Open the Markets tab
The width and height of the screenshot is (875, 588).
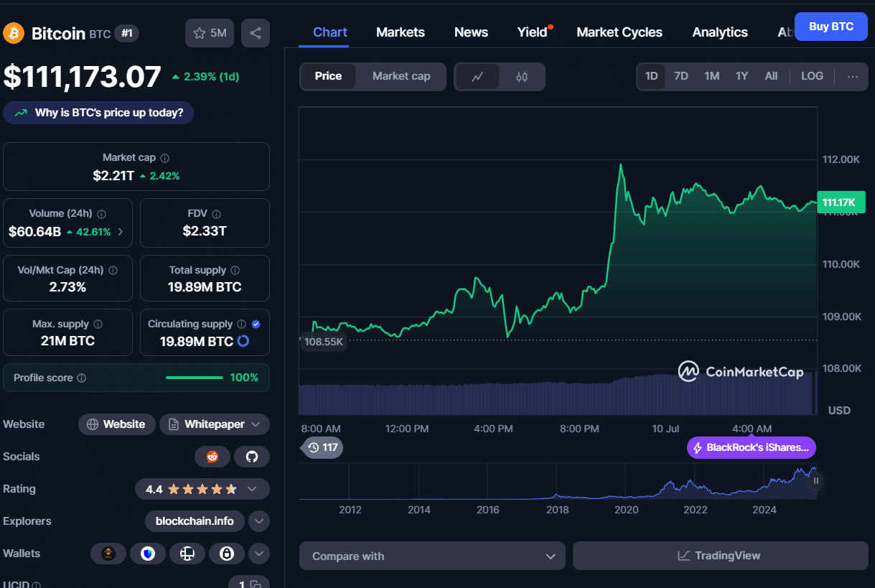[401, 32]
